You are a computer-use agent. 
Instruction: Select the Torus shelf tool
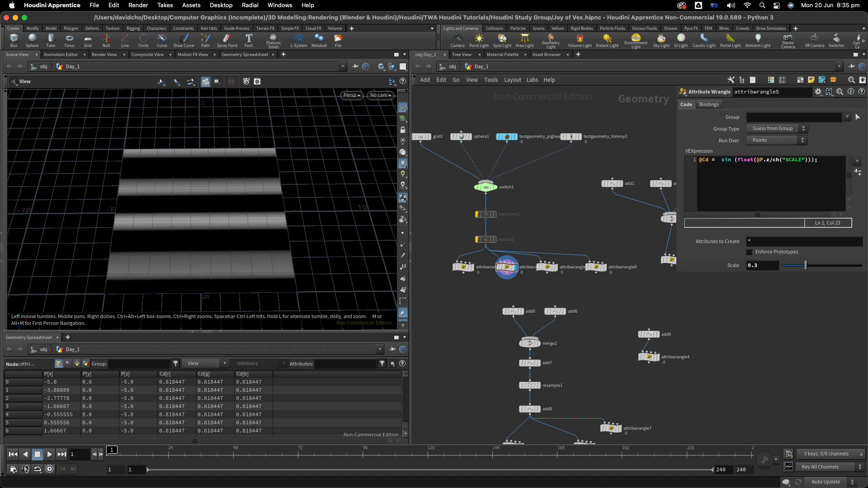pos(69,40)
